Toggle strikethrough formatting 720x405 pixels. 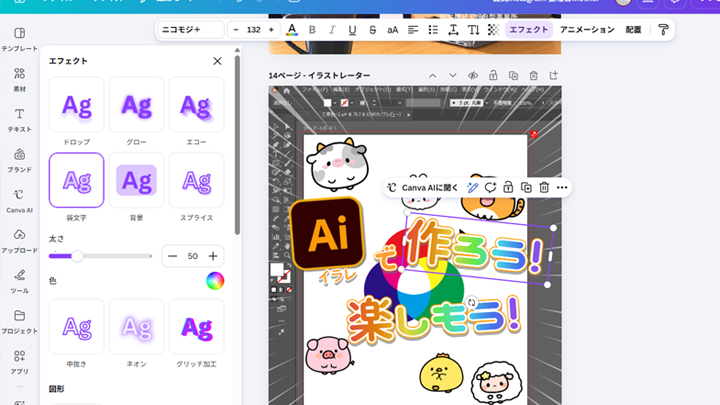click(x=372, y=30)
